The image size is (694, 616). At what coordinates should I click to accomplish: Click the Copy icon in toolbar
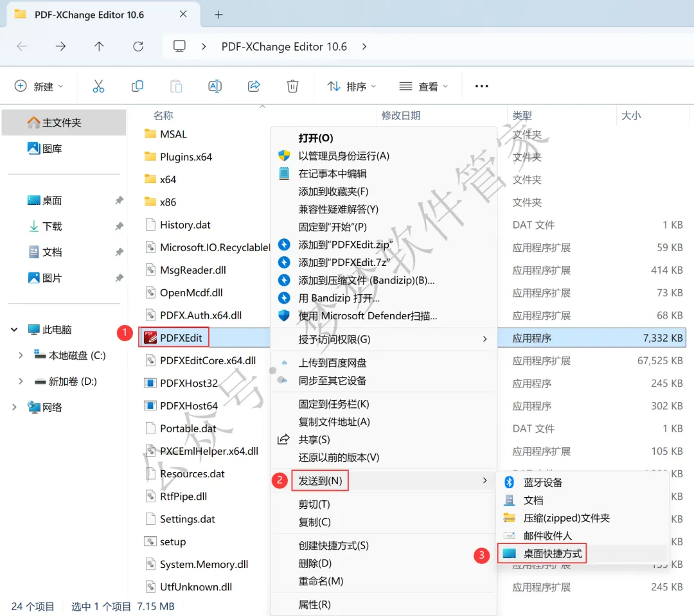(138, 86)
